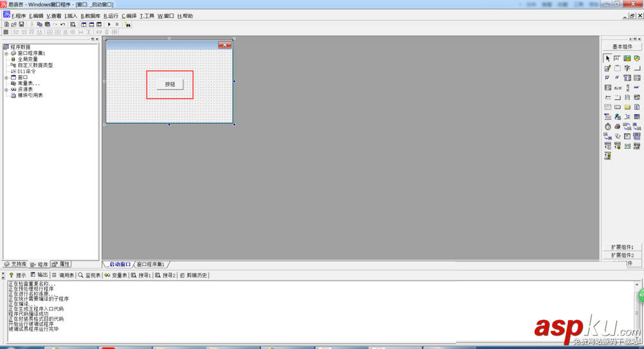Image resolution: width=644 pixels, height=349 pixels.
Task: Select the calendar-style component icon
Action: pyautogui.click(x=607, y=107)
